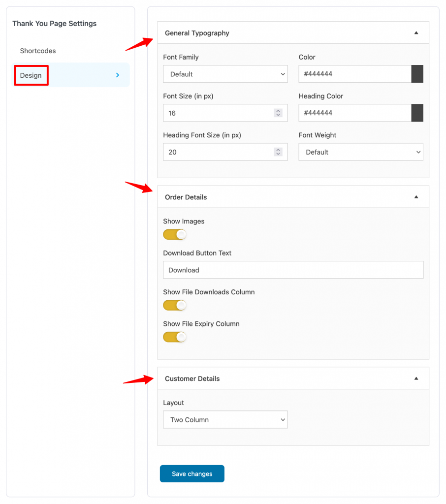Open the Font Weight dropdown

point(360,152)
